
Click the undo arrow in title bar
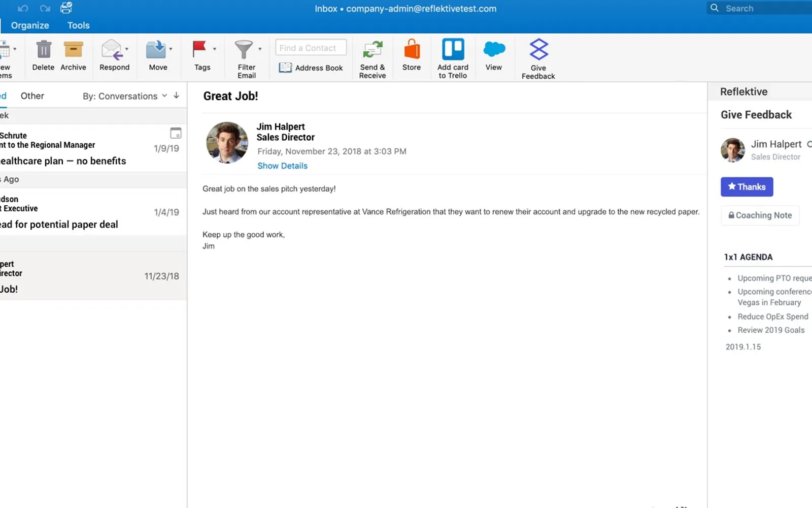pos(23,8)
